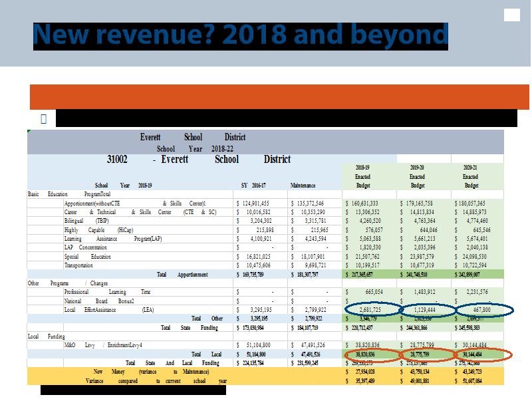The width and height of the screenshot is (532, 399).
Task: Click the Transportation value 9,698,721
Action: pos(315,265)
